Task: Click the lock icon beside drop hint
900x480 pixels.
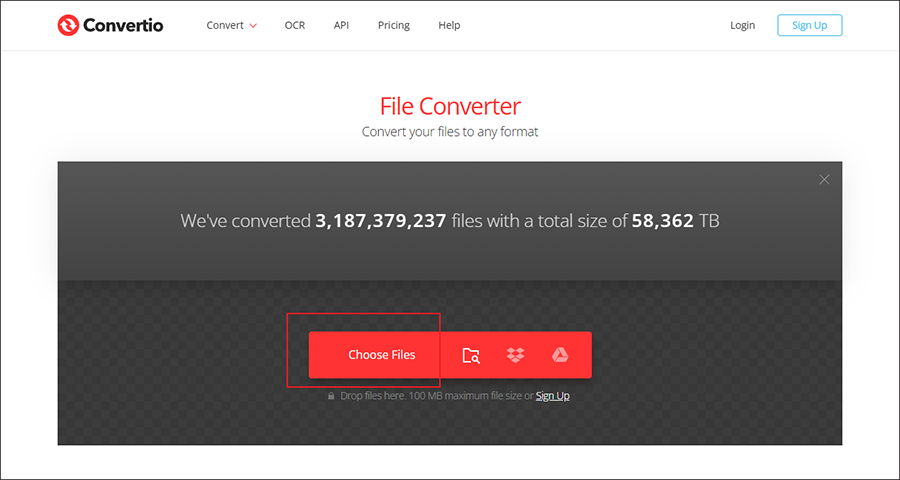Action: point(331,396)
